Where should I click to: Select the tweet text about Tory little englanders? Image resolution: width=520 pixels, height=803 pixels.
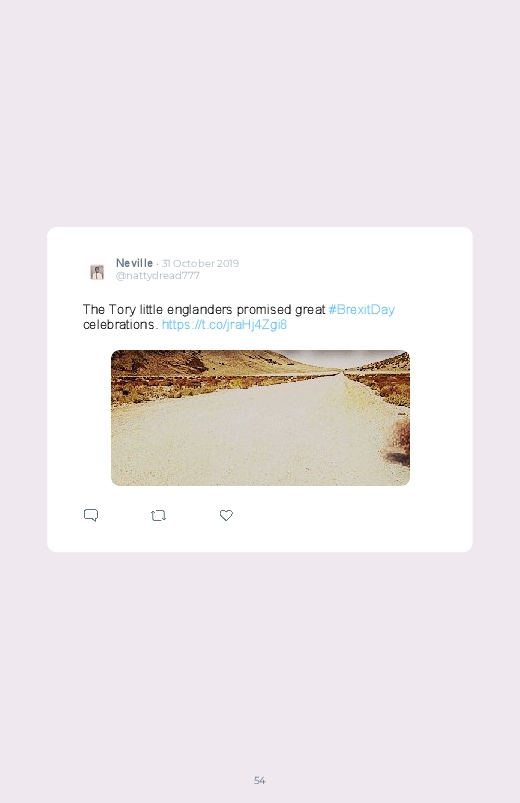239,317
